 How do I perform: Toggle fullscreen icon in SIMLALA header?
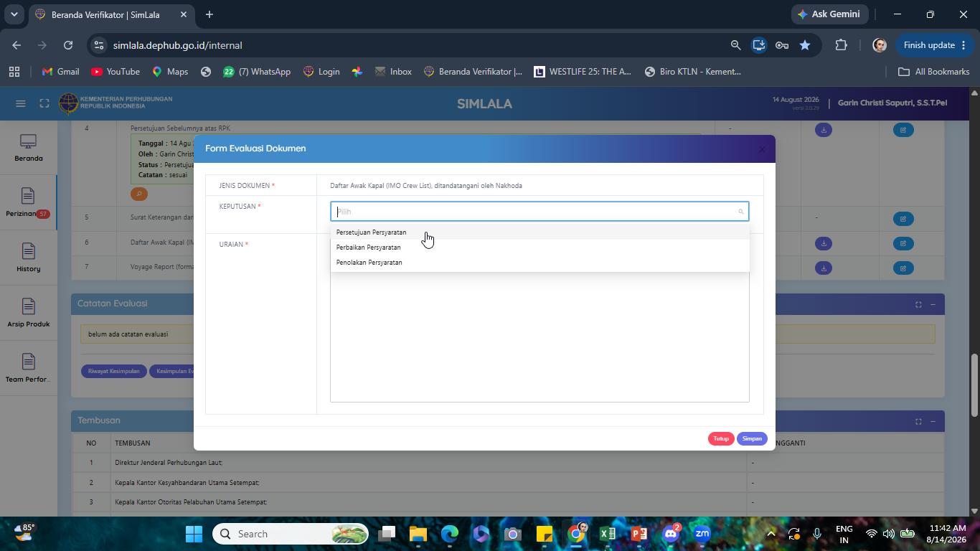44,103
